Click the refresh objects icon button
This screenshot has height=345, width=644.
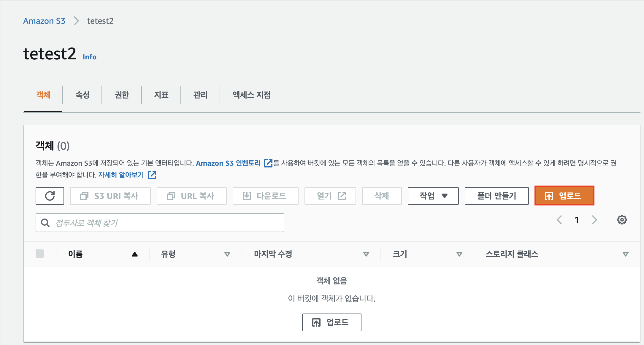pos(50,196)
